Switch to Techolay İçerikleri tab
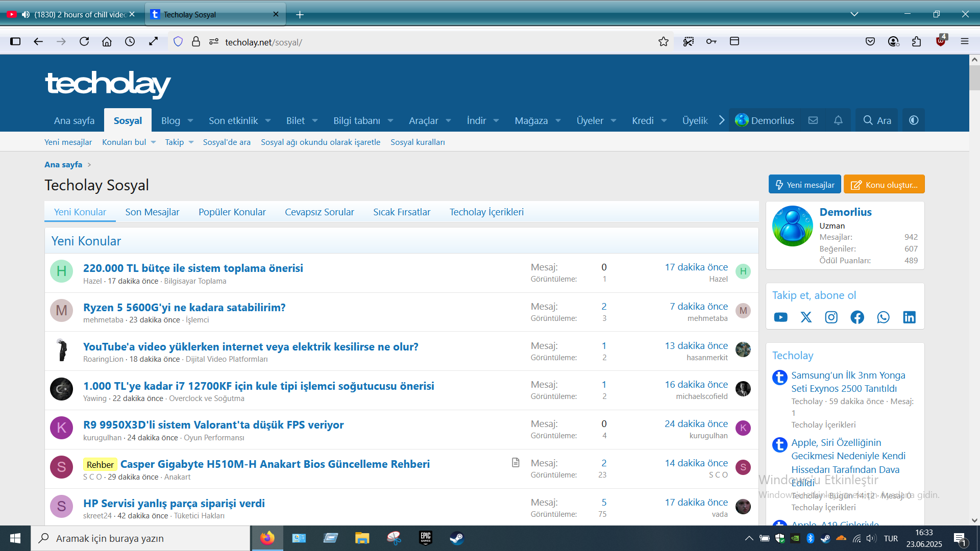Screen dimensions: 980x551 point(486,212)
